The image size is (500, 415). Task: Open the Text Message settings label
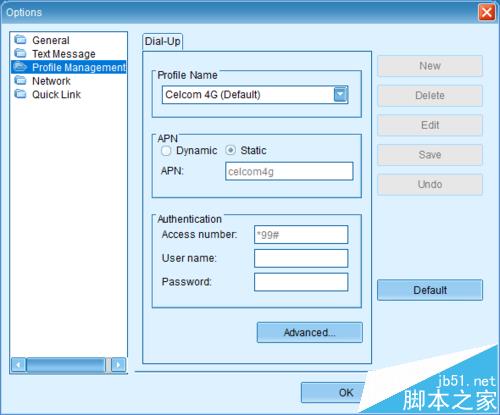[x=64, y=54]
